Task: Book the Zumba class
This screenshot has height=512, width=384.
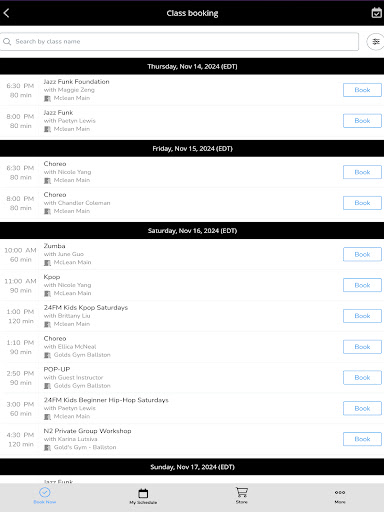Action: pyautogui.click(x=362, y=254)
